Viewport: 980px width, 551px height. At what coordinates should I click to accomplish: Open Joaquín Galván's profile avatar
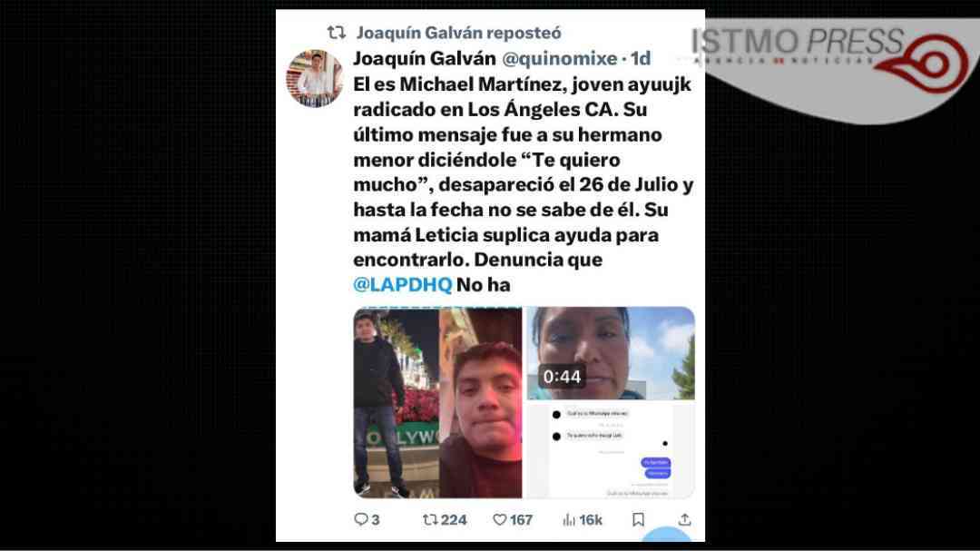[314, 78]
